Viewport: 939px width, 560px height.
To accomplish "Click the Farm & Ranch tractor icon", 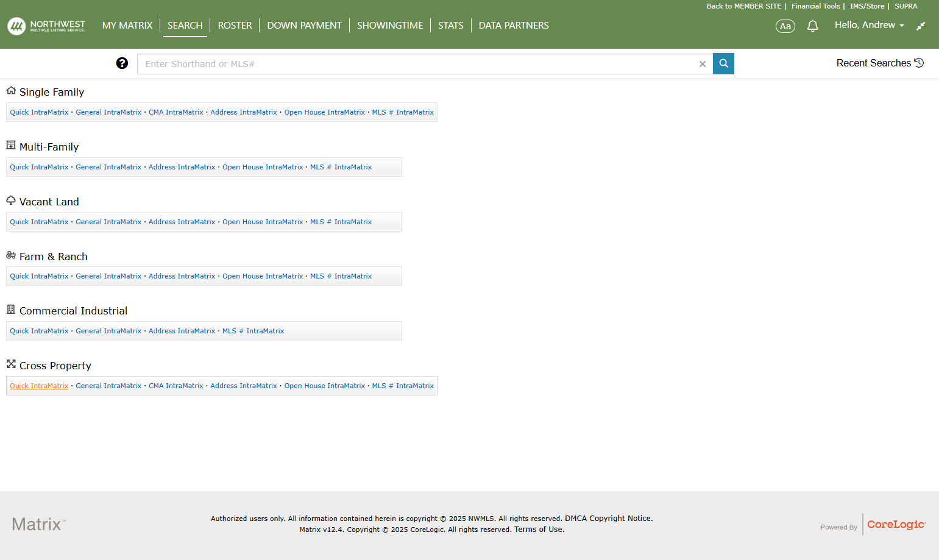I will coord(11,255).
